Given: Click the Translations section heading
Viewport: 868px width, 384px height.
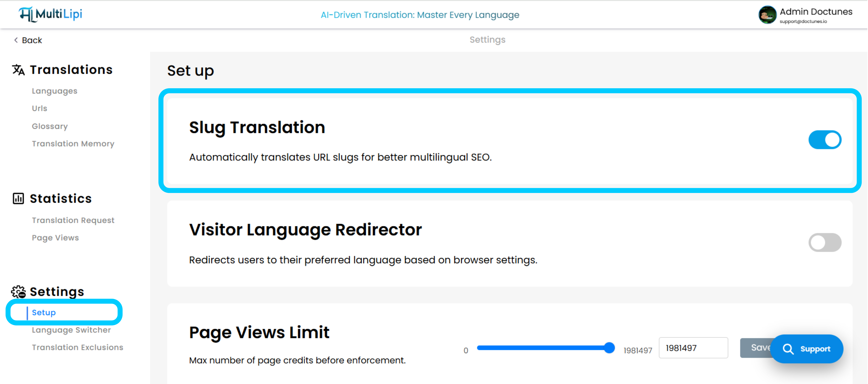Looking at the screenshot, I should (x=71, y=70).
